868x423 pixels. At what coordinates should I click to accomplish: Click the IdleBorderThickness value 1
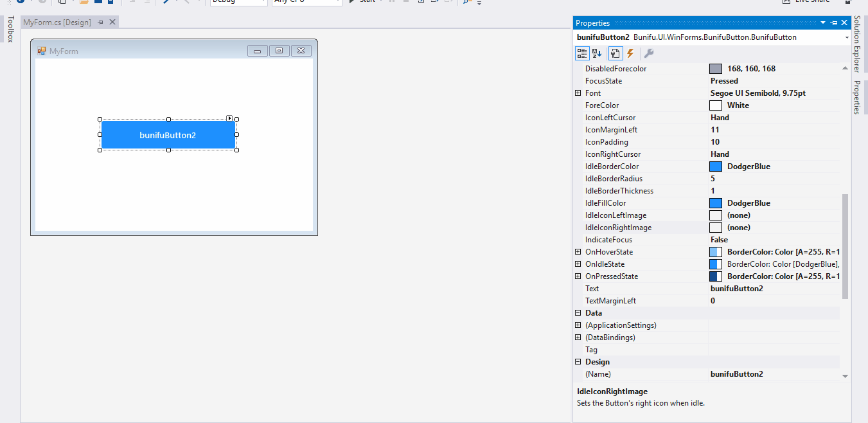(x=713, y=191)
